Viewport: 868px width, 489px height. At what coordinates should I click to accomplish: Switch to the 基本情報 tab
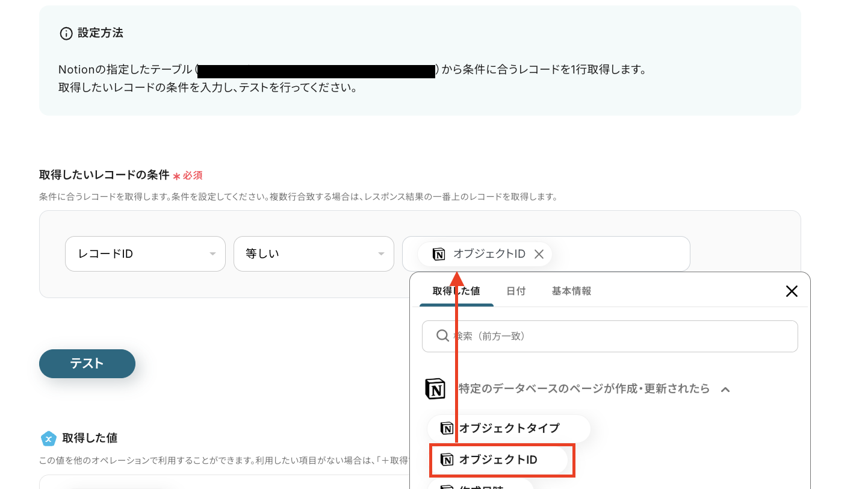click(571, 291)
